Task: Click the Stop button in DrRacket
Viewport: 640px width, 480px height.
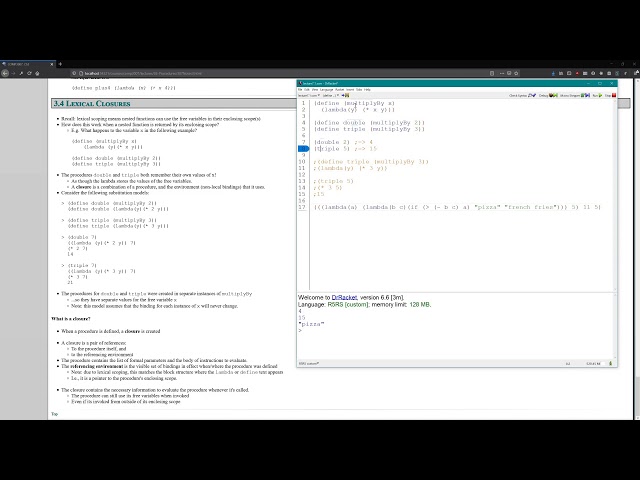Action: click(610, 96)
